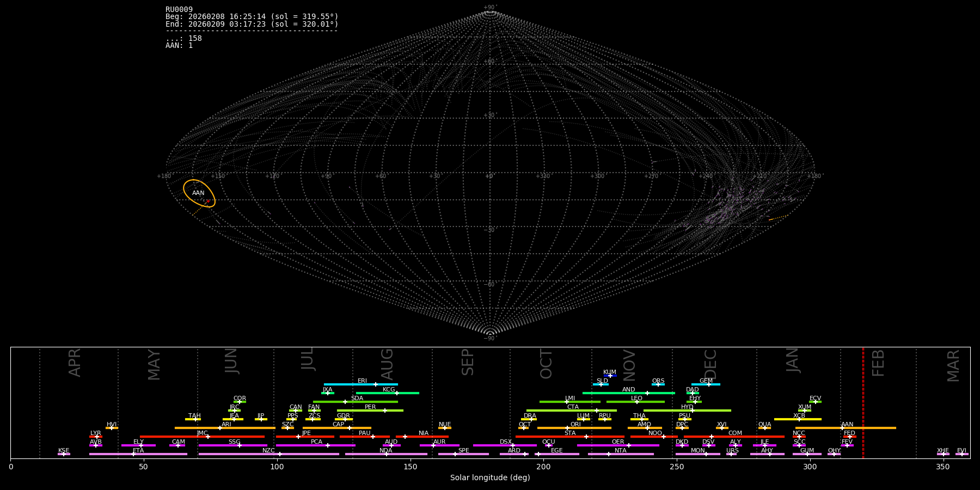Click the '...: 158' sporadic count line
Image resolution: width=980 pixels, height=490 pixels.
point(183,38)
